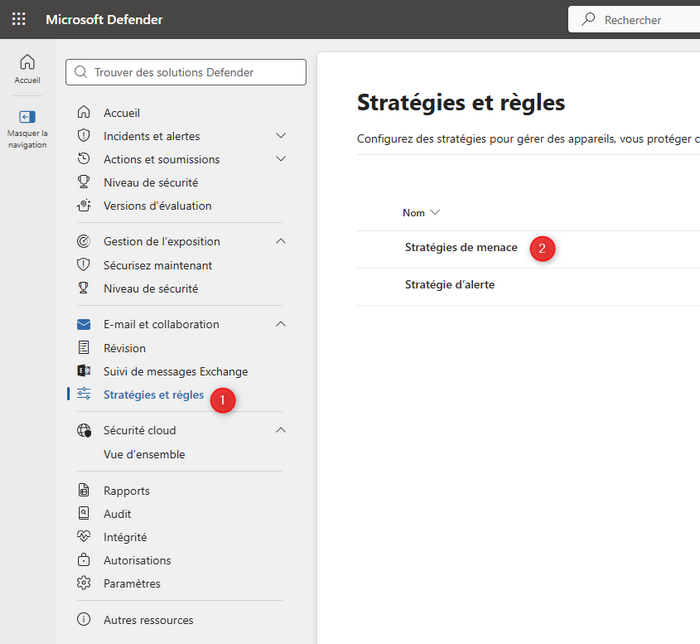700x644 pixels.
Task: Select Stratégies et règles in navigation
Action: pos(154,395)
